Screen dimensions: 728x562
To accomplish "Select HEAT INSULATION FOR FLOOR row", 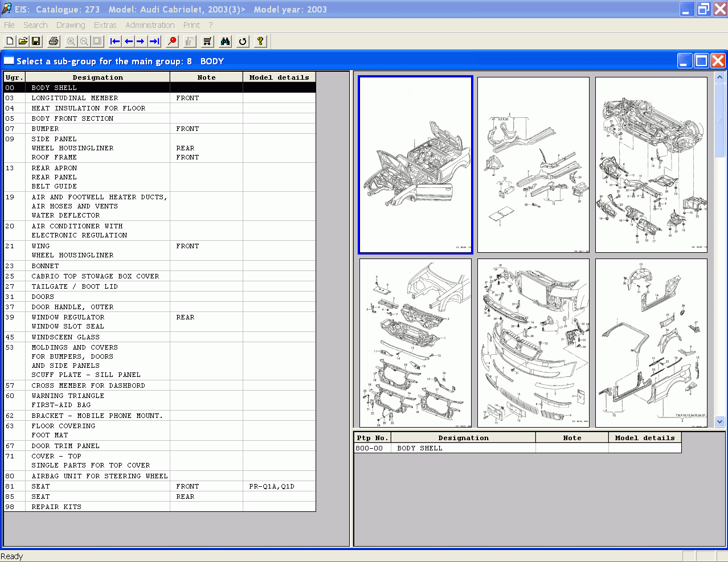I will click(159, 108).
